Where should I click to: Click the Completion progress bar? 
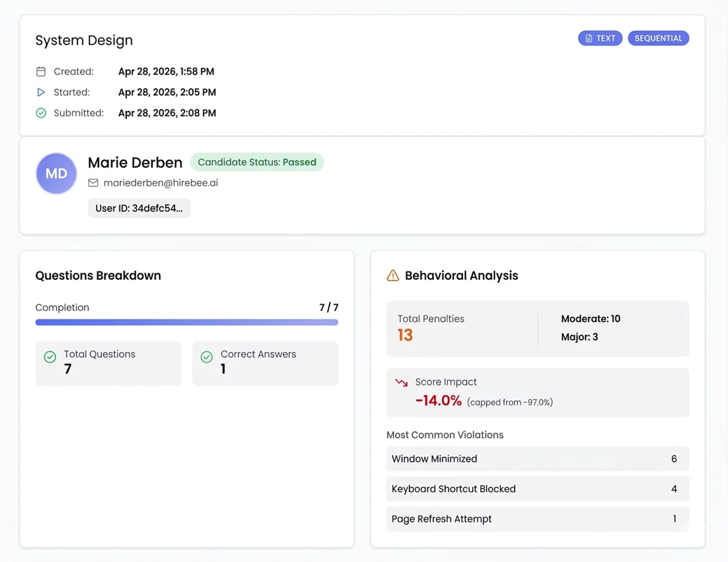pyautogui.click(x=187, y=322)
